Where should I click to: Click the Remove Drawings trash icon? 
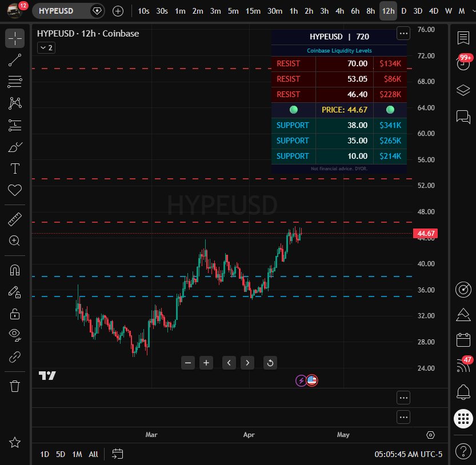14,386
